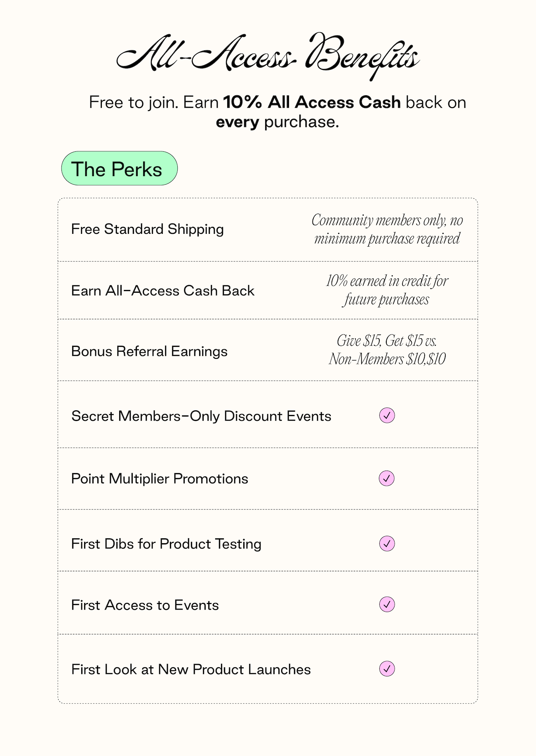The image size is (536, 756).
Task: Select Bonus Referral Earnings row label
Action: tap(149, 351)
